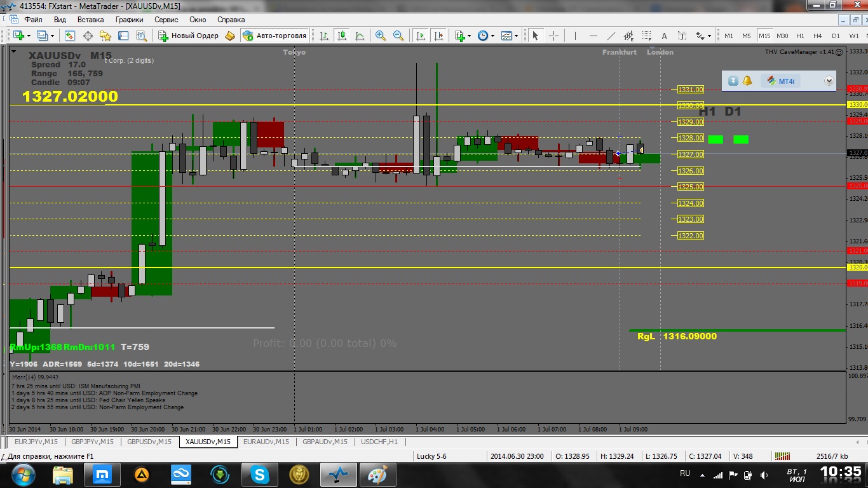Select the equidistant channel tool
The height and width of the screenshot is (488, 868).
tap(629, 36)
